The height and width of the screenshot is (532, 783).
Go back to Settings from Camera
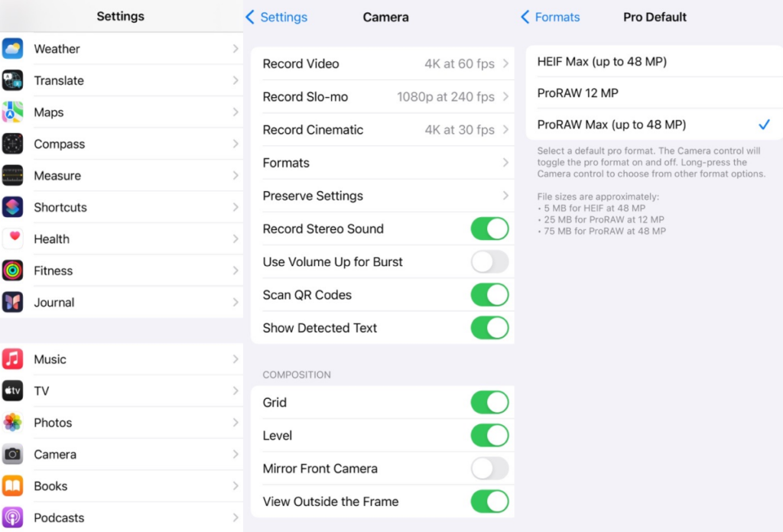pos(277,17)
